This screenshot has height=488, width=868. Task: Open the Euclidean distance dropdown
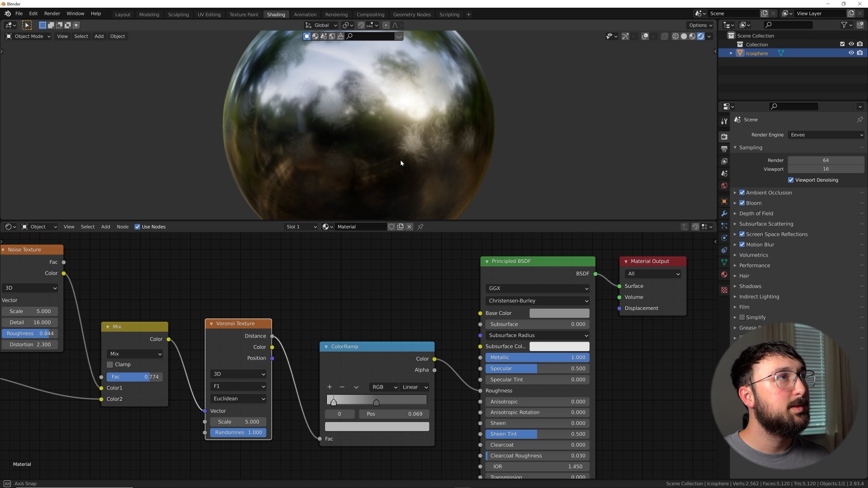pos(238,399)
